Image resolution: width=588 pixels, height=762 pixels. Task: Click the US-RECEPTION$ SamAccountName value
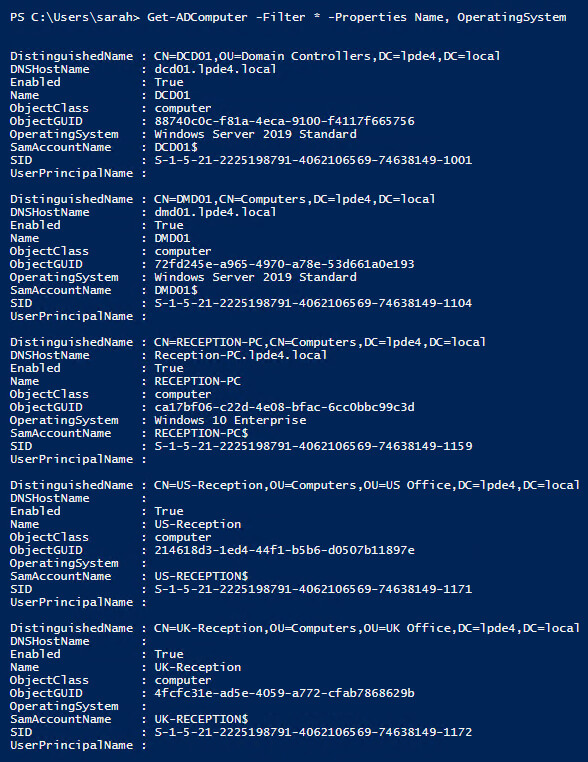pyautogui.click(x=201, y=576)
